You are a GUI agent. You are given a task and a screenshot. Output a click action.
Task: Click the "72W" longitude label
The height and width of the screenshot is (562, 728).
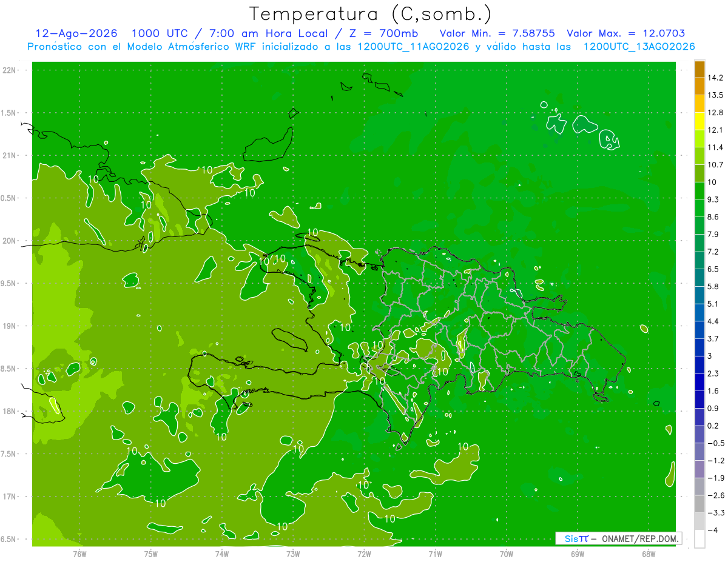click(x=364, y=554)
